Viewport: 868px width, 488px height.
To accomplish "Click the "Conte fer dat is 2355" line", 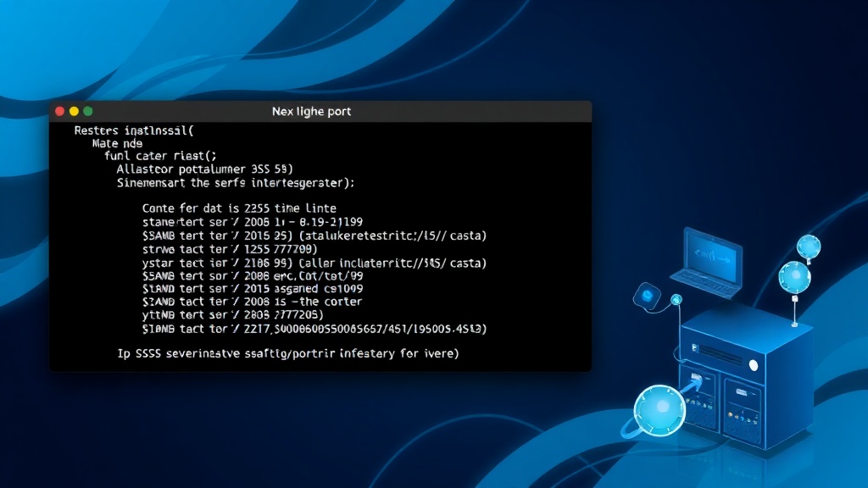I will [x=239, y=208].
